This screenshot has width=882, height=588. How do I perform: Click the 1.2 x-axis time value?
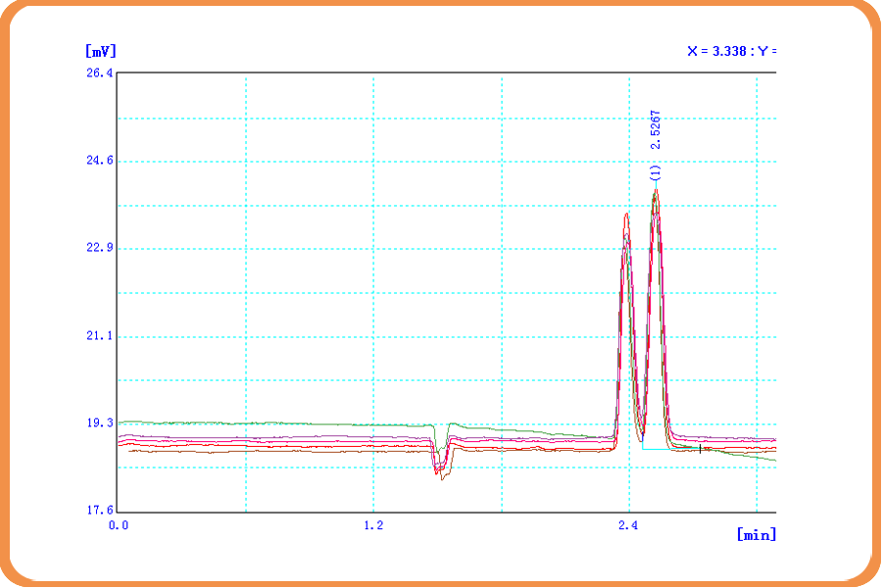[x=372, y=526]
